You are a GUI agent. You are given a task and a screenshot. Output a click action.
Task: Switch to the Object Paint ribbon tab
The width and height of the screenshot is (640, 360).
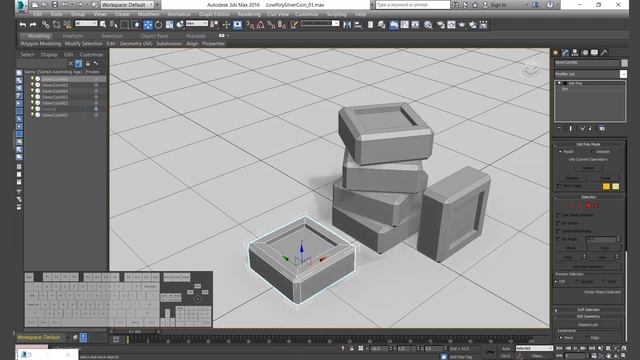(x=154, y=36)
